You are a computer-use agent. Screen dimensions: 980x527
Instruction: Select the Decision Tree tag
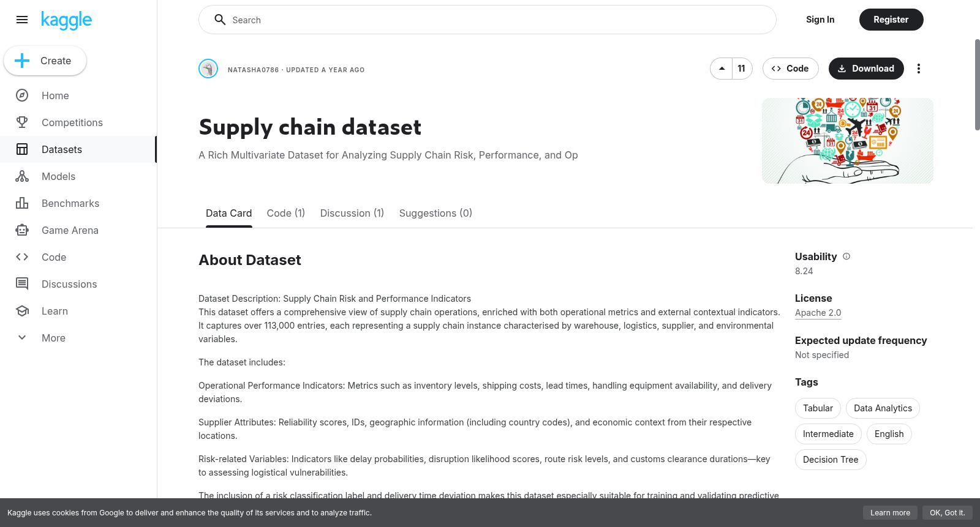pos(831,460)
